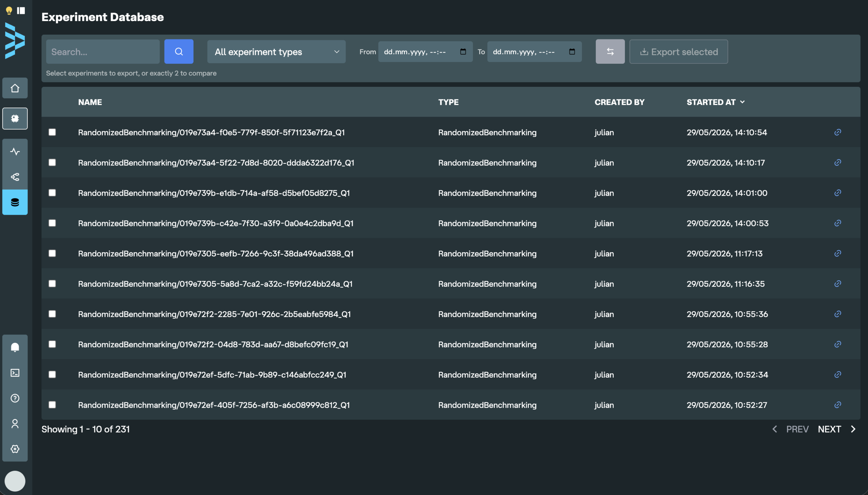Click the CREATED BY column header
Image resolution: width=868 pixels, height=495 pixels.
coord(619,102)
